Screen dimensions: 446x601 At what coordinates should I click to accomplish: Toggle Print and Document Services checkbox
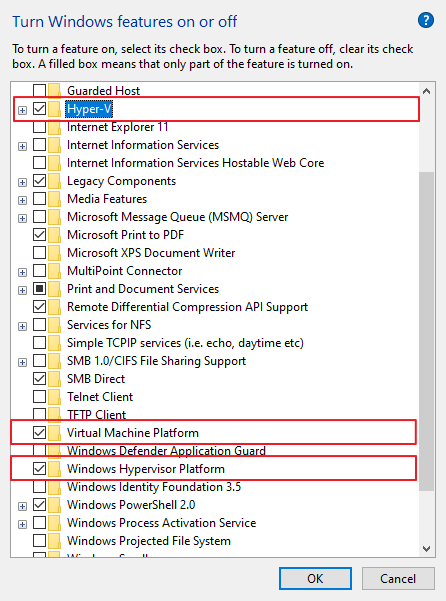click(39, 289)
